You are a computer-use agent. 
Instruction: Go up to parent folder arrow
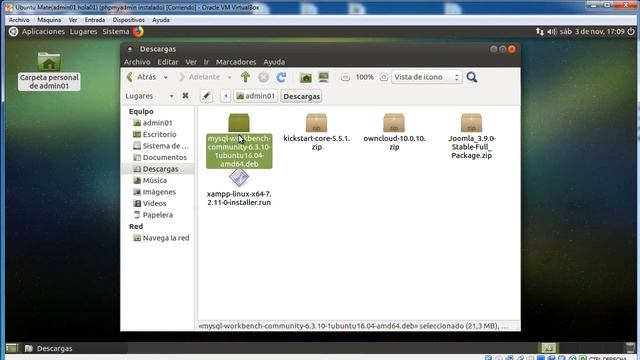coord(245,77)
